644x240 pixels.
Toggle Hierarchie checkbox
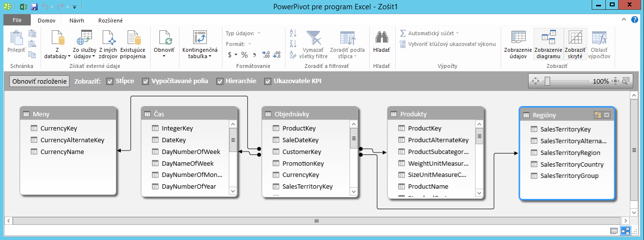click(220, 81)
